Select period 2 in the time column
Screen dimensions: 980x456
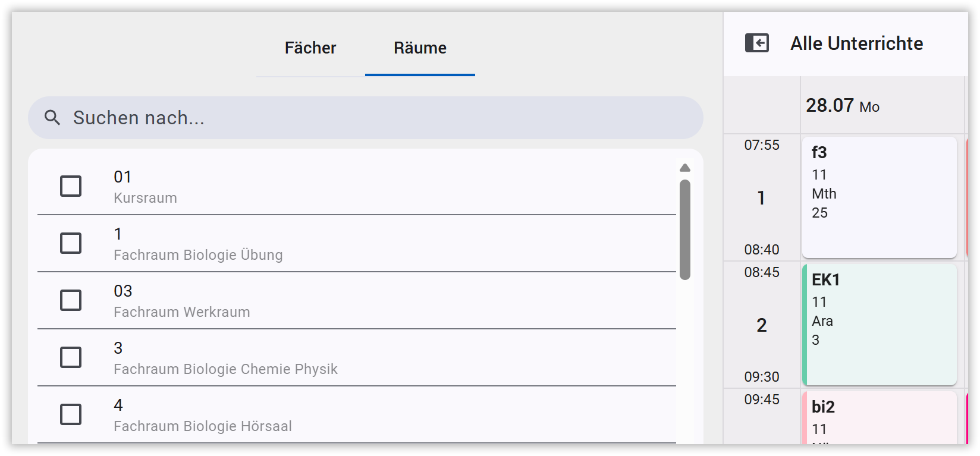(x=761, y=325)
